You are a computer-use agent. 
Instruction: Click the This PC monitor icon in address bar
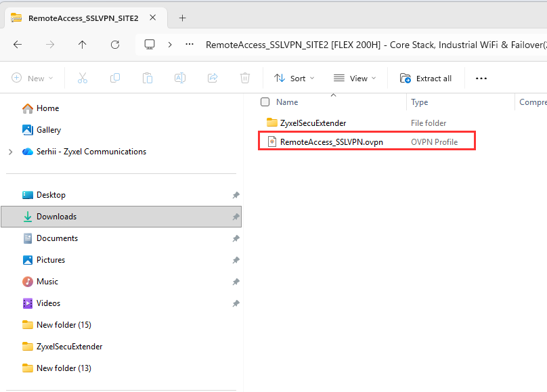(x=150, y=45)
